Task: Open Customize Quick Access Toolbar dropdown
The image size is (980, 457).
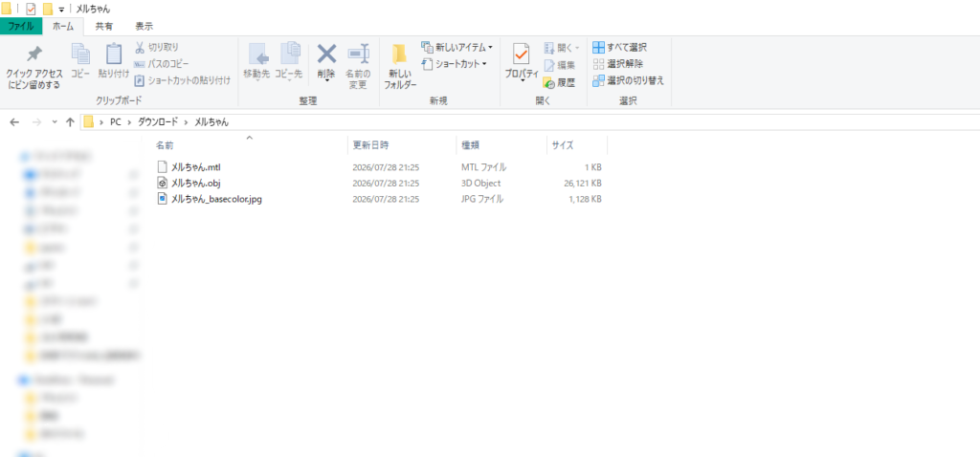Action: [61, 10]
